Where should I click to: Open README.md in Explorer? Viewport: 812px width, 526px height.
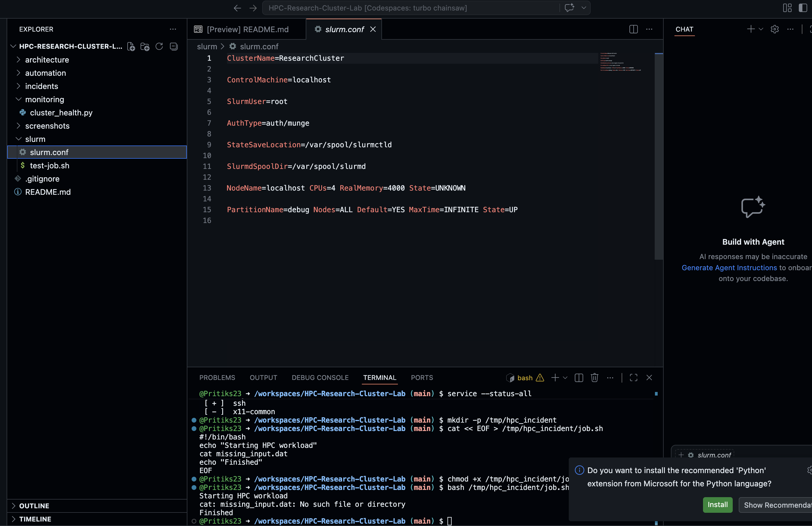point(97,192)
